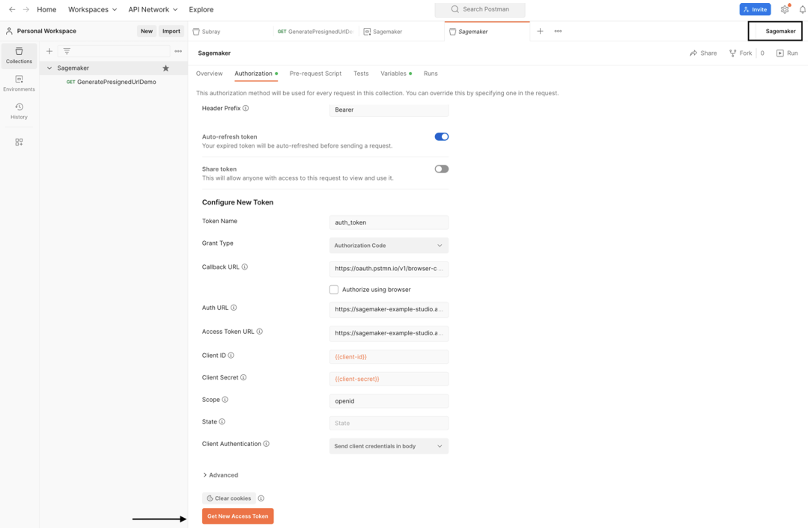The height and width of the screenshot is (532, 810).
Task: Click the notifications bell icon
Action: (802, 9)
